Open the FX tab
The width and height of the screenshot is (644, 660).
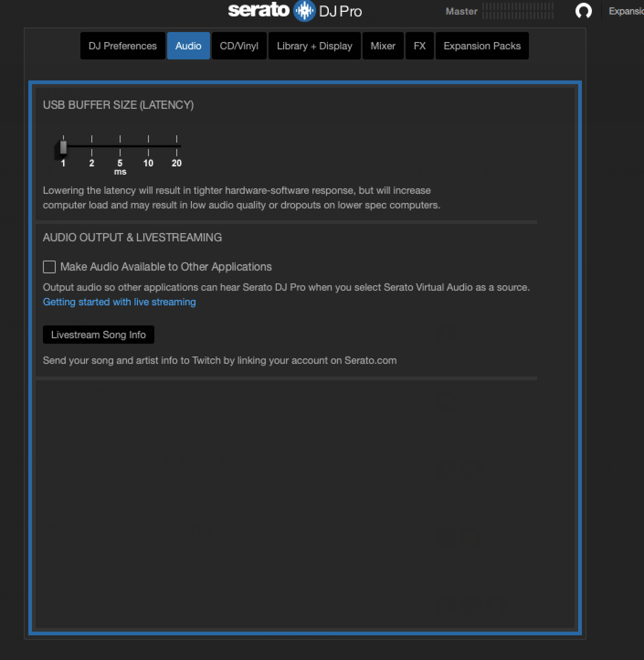[x=419, y=46]
